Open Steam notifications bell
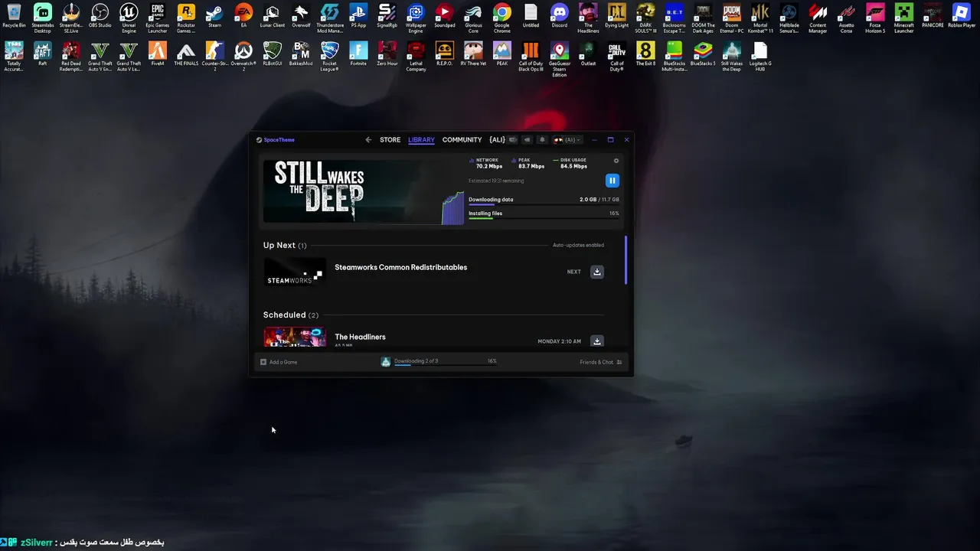980x551 pixels. click(542, 140)
